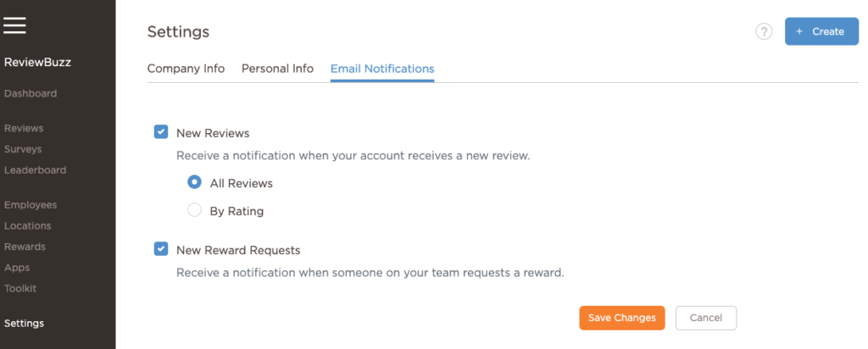Switch to the Company Info tab

pos(186,69)
